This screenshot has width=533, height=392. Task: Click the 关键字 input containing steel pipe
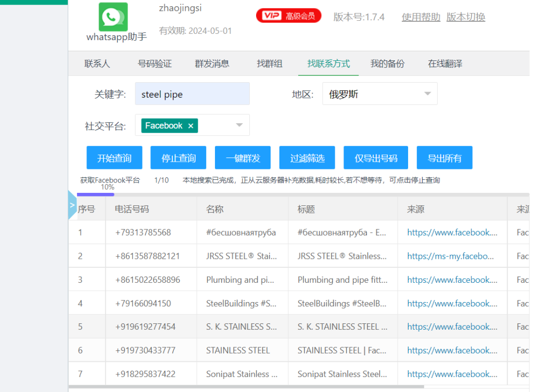click(x=192, y=94)
